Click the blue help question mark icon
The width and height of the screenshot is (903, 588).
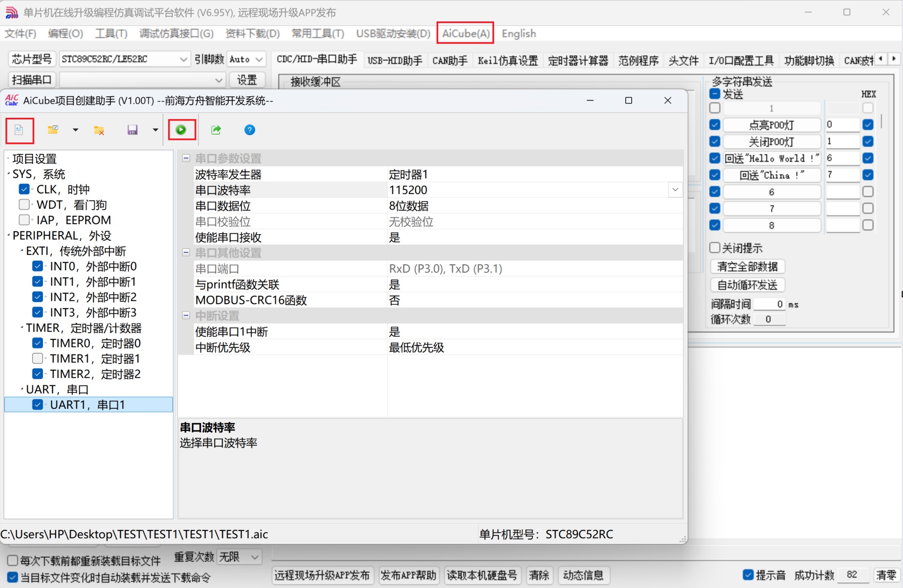[250, 130]
